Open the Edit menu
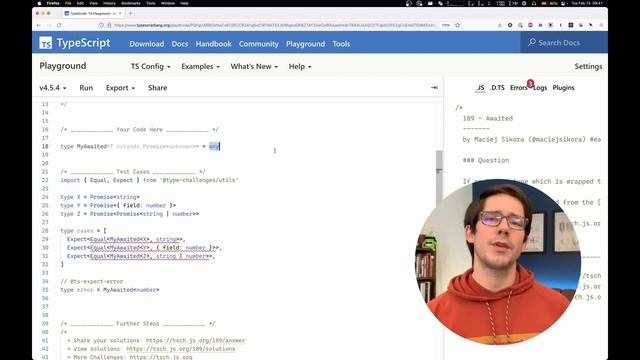 click(80, 3)
